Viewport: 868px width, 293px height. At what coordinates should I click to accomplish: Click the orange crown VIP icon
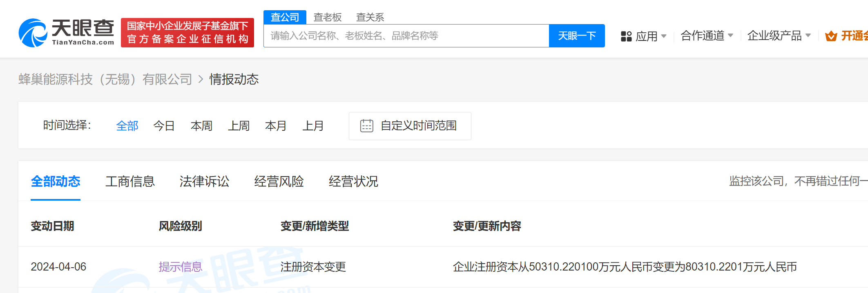[x=831, y=36]
